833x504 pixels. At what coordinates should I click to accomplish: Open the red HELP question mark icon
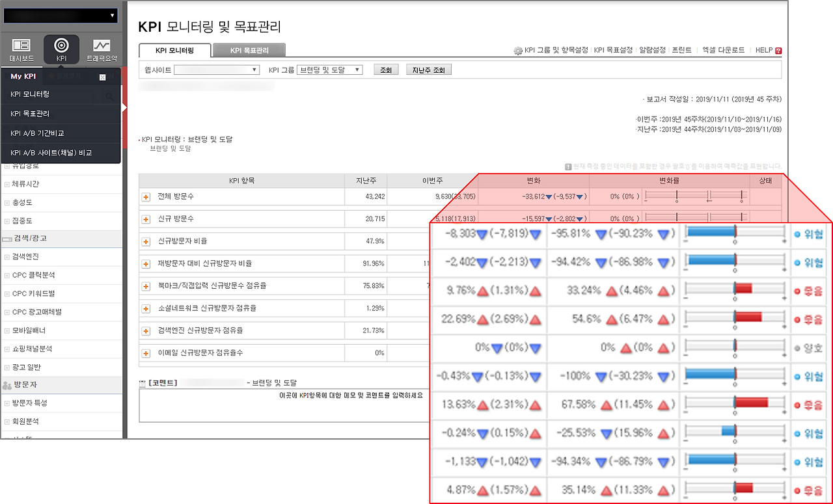pyautogui.click(x=780, y=50)
